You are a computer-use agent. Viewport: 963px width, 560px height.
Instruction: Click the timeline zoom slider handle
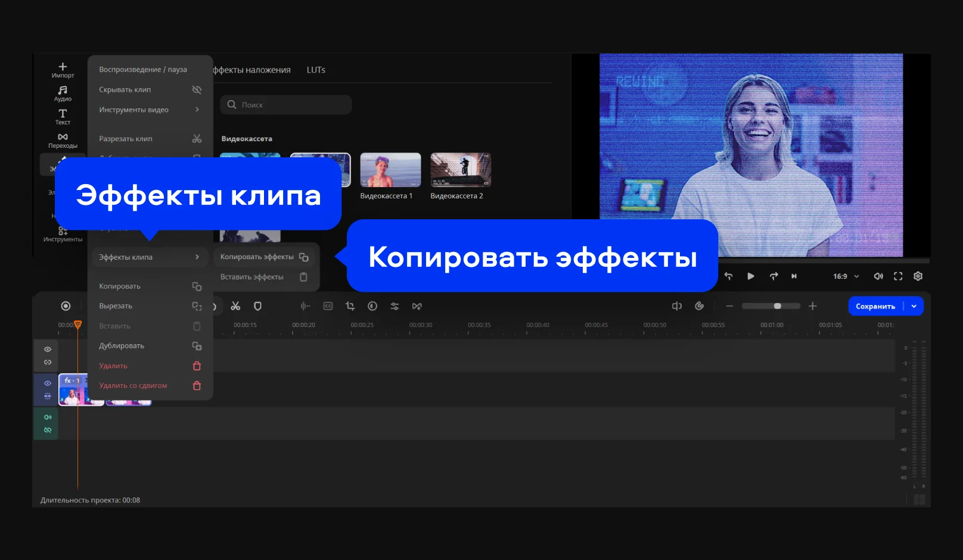(x=777, y=306)
